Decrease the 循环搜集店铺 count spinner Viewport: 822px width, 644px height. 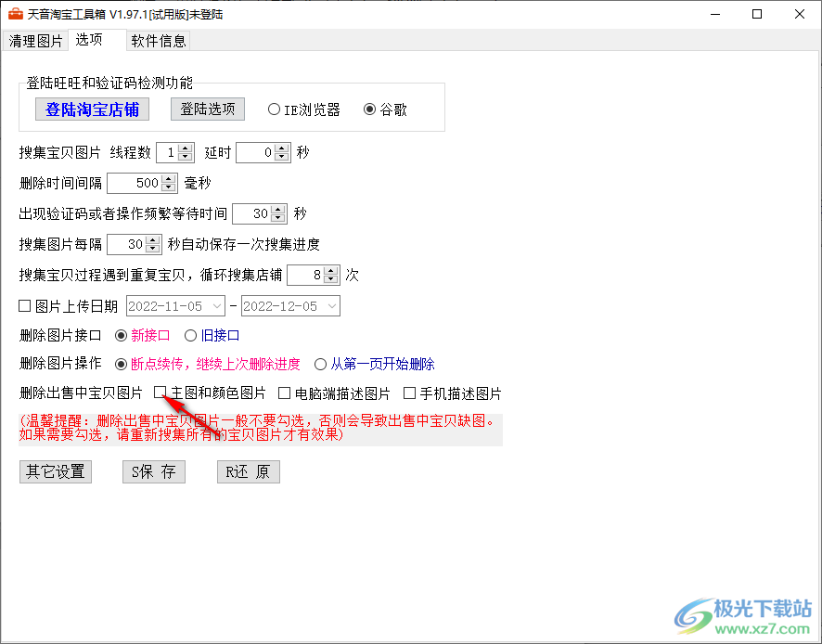pos(331,278)
